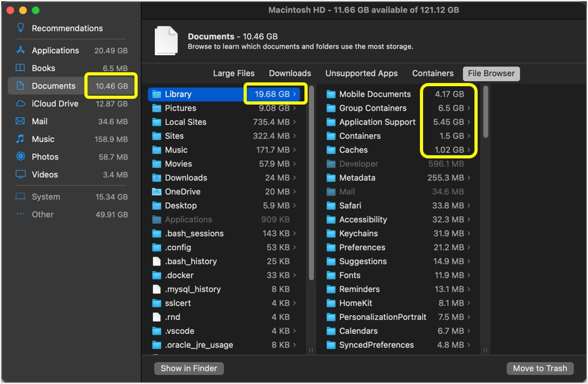Click the OneDrive folder icon
The image size is (588, 384).
157,191
